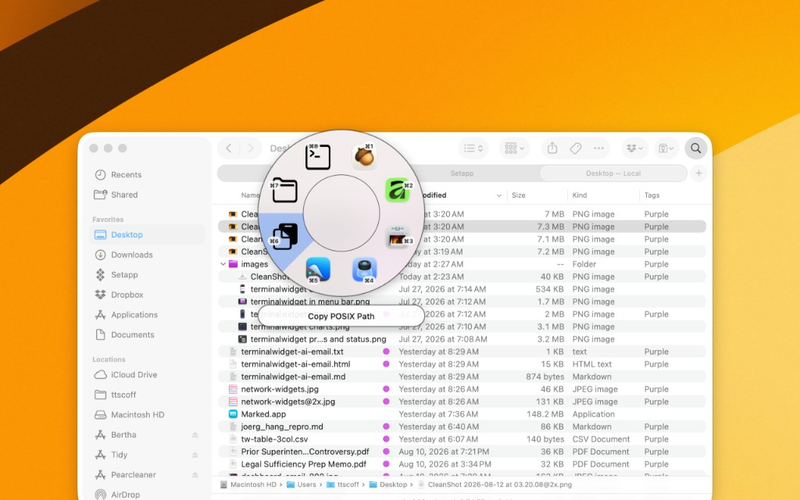Select the blue ⌘5 app icon in the radial menu
800x500 pixels.
(318, 270)
